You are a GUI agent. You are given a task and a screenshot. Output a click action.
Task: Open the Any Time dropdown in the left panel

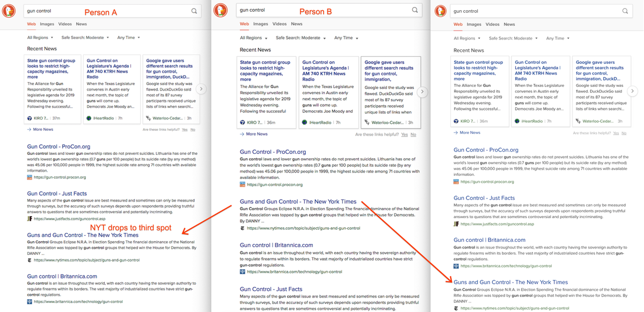point(128,38)
